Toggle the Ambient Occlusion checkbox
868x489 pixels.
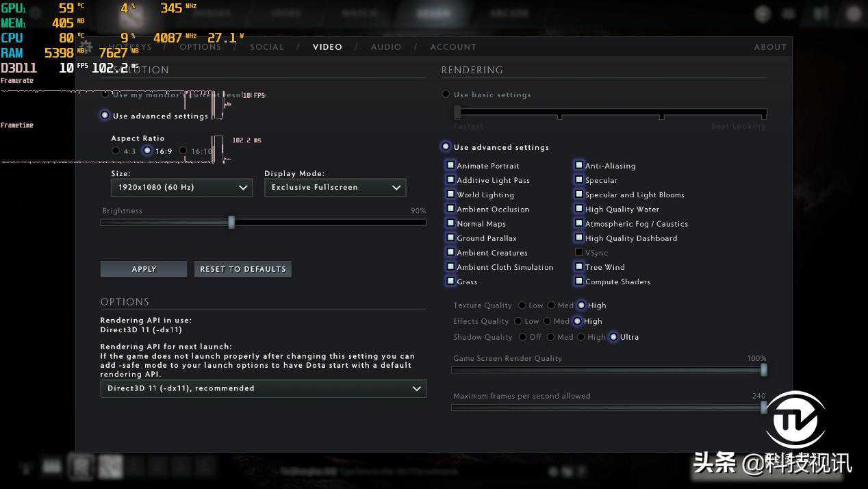point(450,209)
